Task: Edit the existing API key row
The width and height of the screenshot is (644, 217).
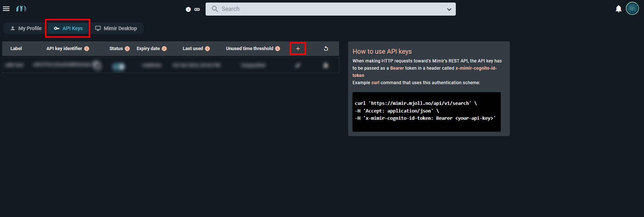Action: click(x=298, y=65)
